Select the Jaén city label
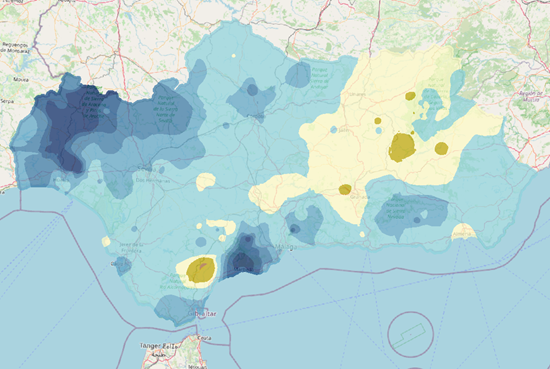 342,130
